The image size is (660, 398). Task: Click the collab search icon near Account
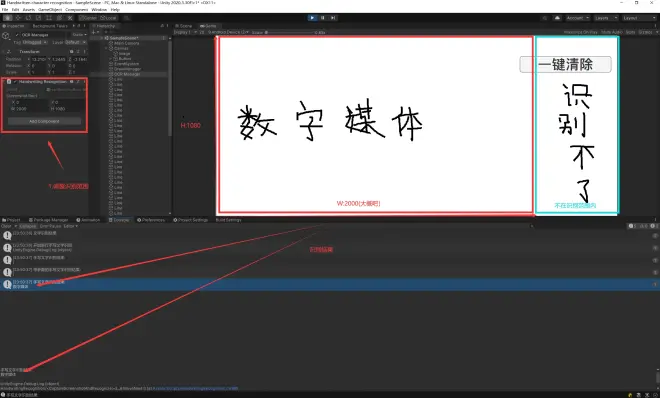(x=545, y=18)
